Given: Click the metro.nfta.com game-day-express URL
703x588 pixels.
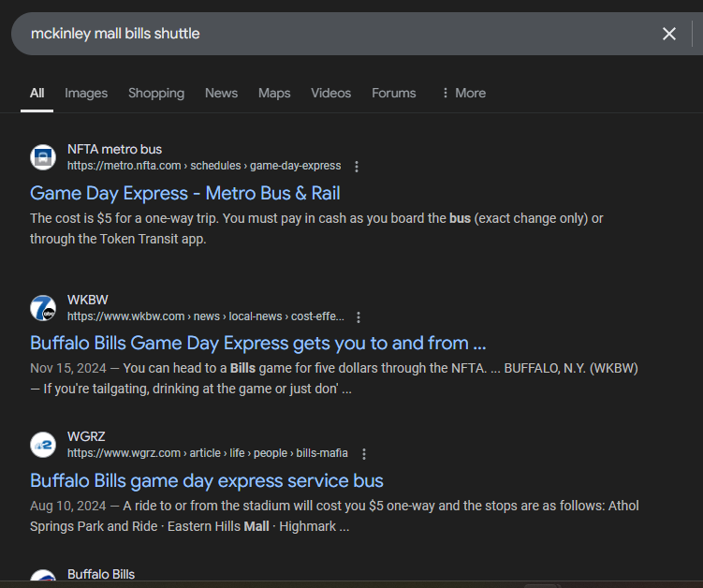Looking at the screenshot, I should pyautogui.click(x=204, y=166).
